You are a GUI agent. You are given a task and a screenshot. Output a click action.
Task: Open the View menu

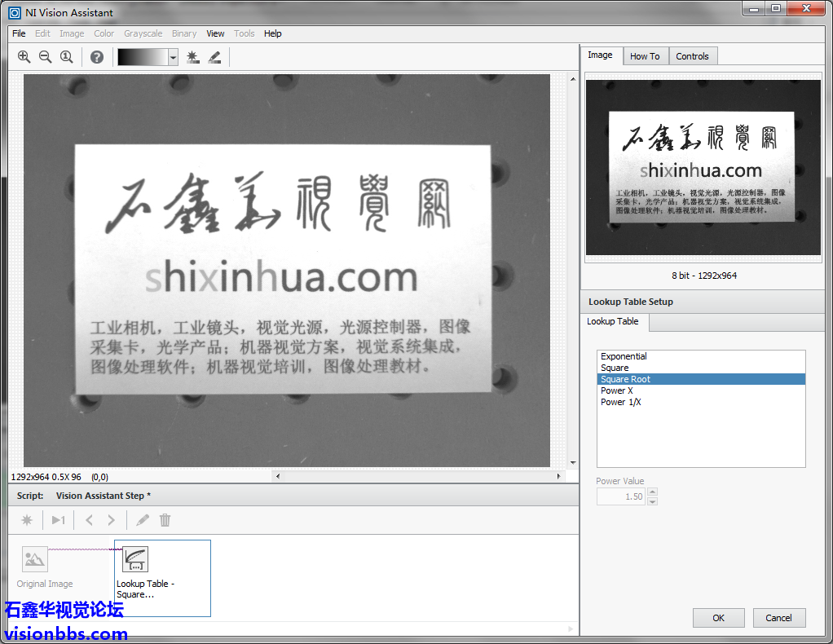click(x=215, y=33)
